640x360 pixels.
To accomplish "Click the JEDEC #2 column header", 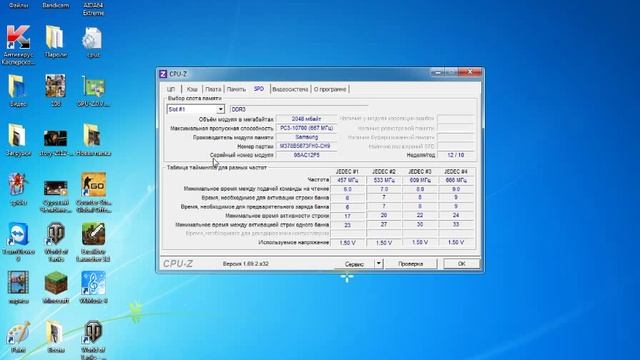I will 384,172.
